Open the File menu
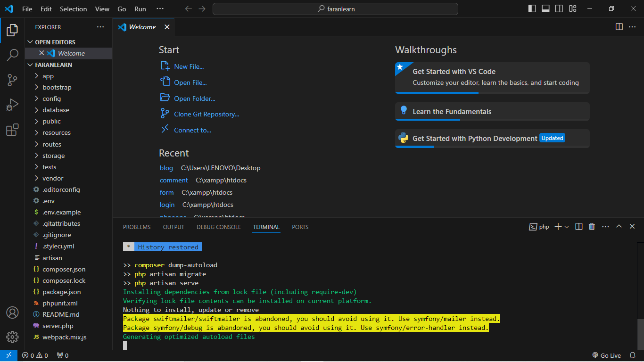The width and height of the screenshot is (644, 362). tap(27, 9)
